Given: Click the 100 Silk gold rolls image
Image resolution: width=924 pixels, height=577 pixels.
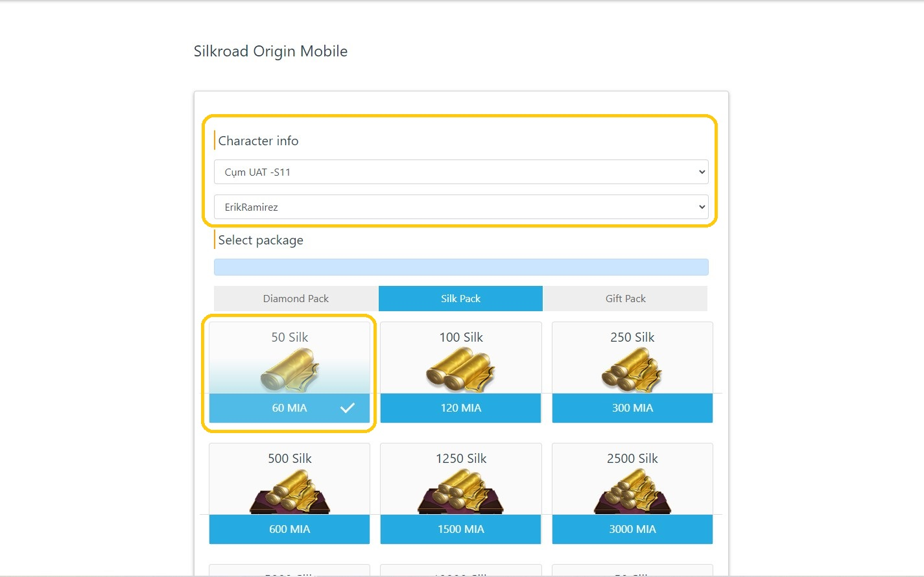Looking at the screenshot, I should 460,371.
